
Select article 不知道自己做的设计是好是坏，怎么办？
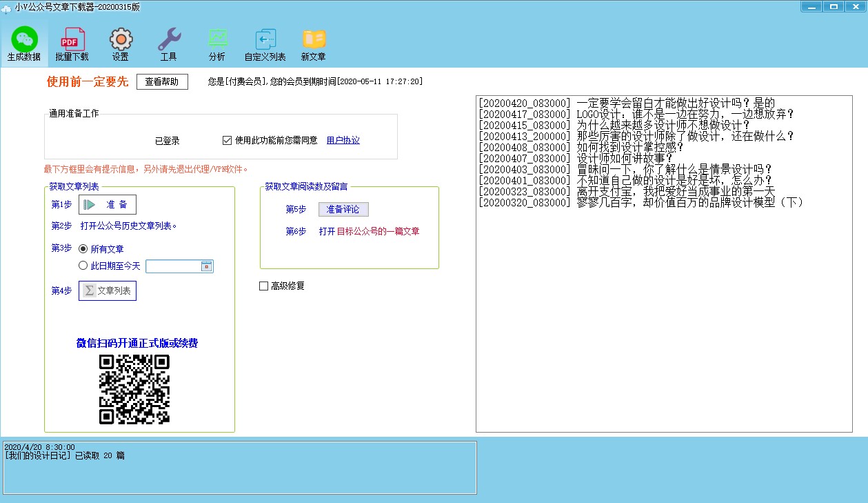(x=625, y=180)
